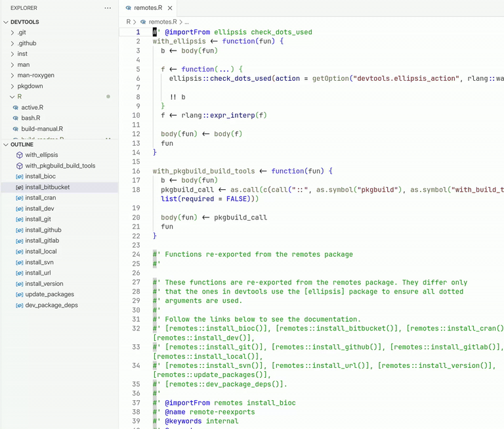Viewport: 504px width, 429px height.
Task: Click 'body(fun) <- pkgbuild_call' on line 20
Action: tap(214, 218)
